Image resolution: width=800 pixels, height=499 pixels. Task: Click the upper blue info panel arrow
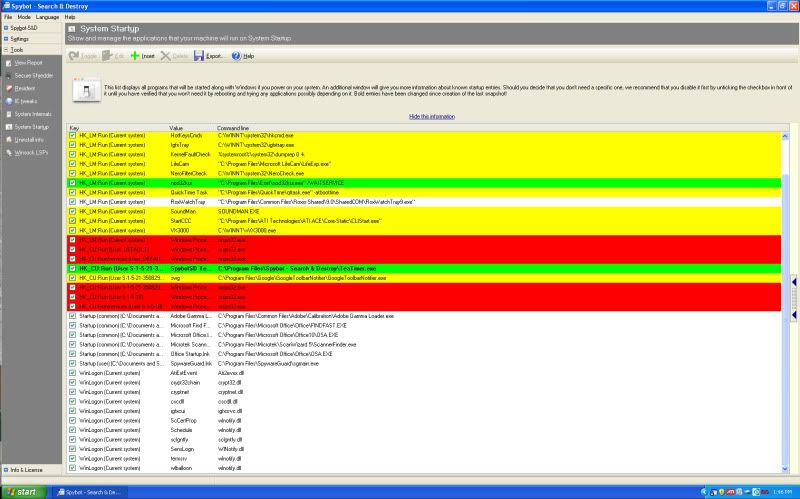[x=794, y=282]
